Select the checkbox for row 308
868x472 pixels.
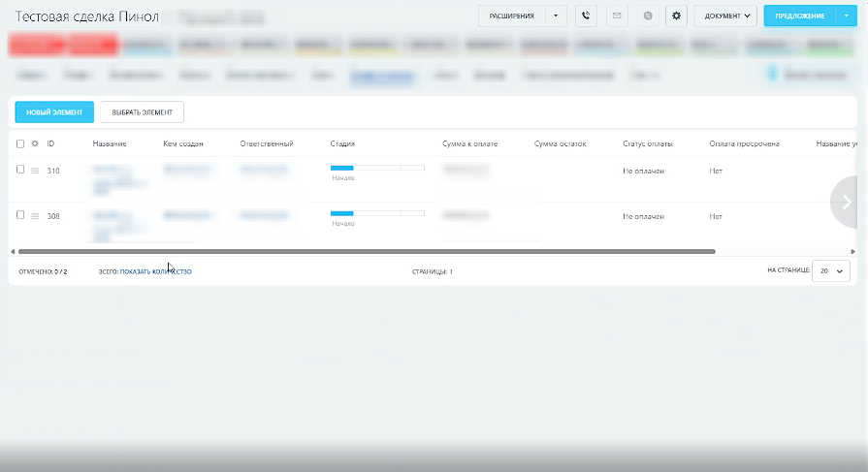20,214
